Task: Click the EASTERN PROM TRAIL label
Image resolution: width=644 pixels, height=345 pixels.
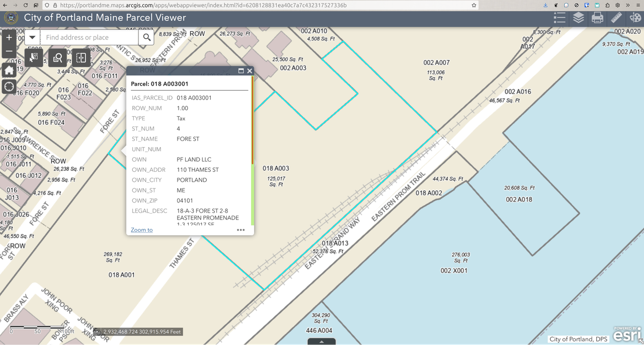Action: click(398, 196)
